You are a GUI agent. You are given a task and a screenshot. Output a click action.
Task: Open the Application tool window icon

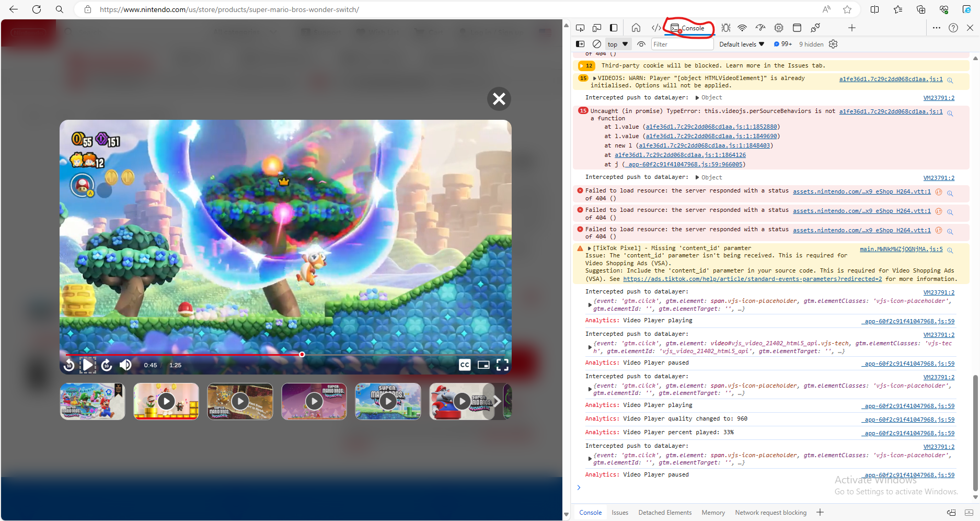797,28
